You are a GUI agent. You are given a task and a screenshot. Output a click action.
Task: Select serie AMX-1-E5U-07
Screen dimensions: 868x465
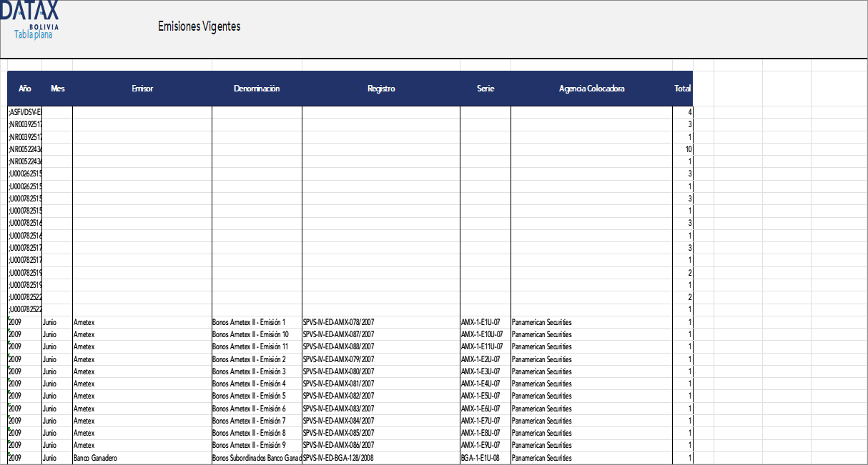[485, 396]
